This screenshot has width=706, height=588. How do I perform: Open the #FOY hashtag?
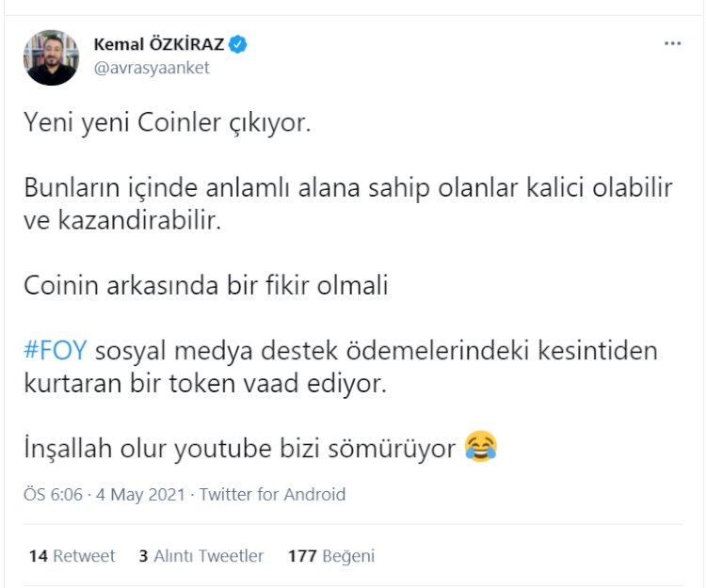(55, 351)
